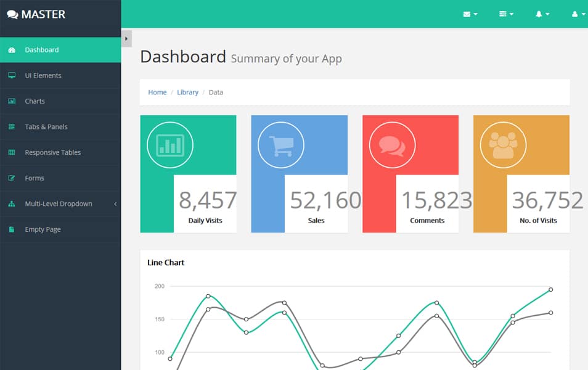This screenshot has width=588, height=370.
Task: Open the user account icon
Action: 575,14
